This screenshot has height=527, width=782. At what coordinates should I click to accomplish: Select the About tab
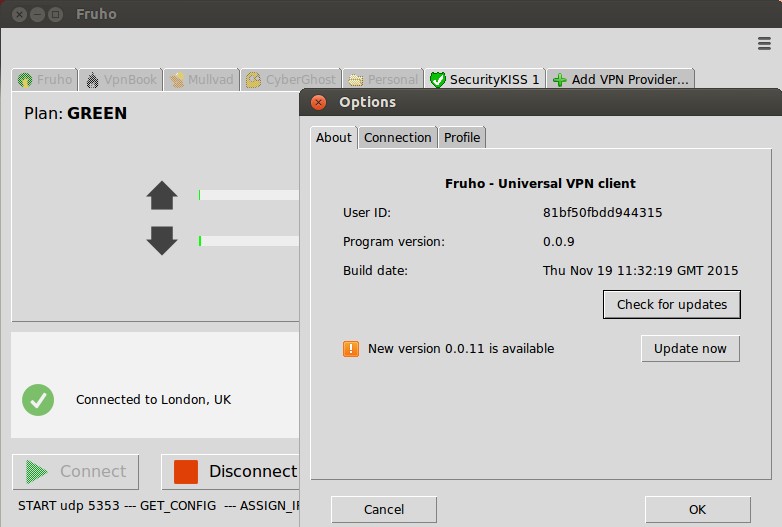point(333,138)
